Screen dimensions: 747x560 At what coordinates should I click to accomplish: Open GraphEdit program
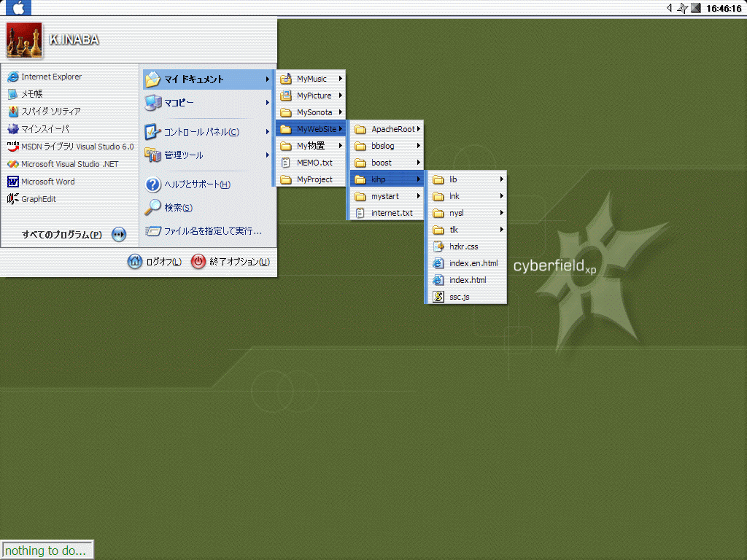31,199
